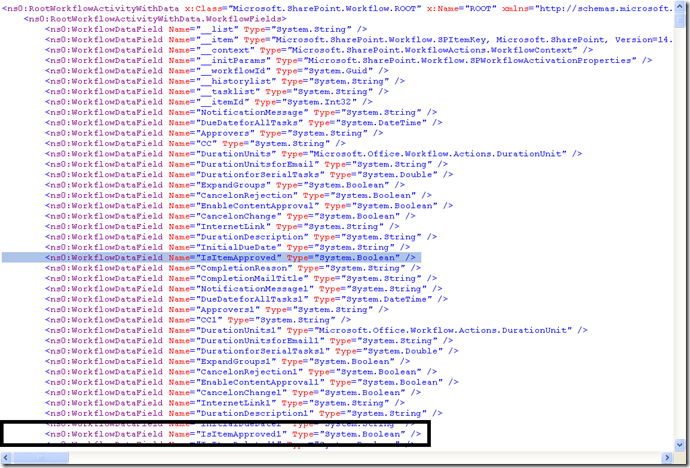Select the Name="CC" field line
Viewport: 690px width, 468px height.
[195, 144]
